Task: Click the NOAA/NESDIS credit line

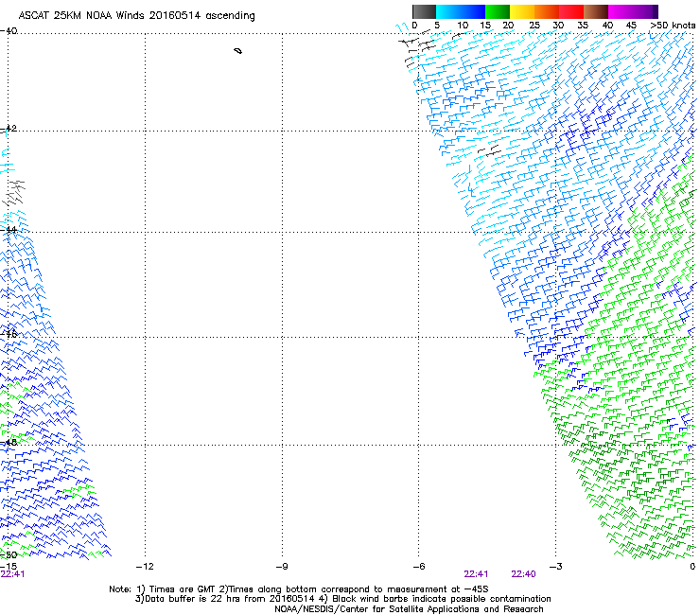Action: (409, 609)
